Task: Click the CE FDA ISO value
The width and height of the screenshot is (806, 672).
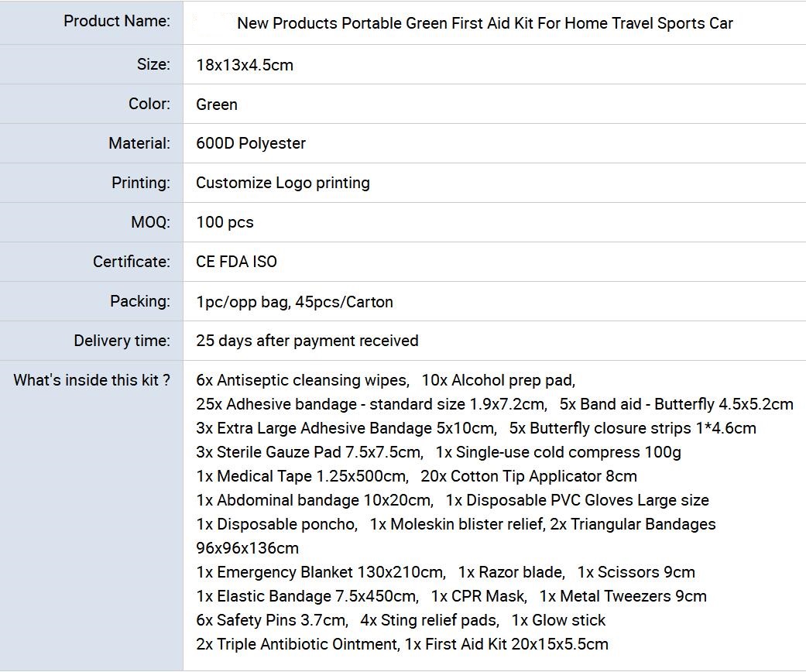Action: click(x=236, y=262)
